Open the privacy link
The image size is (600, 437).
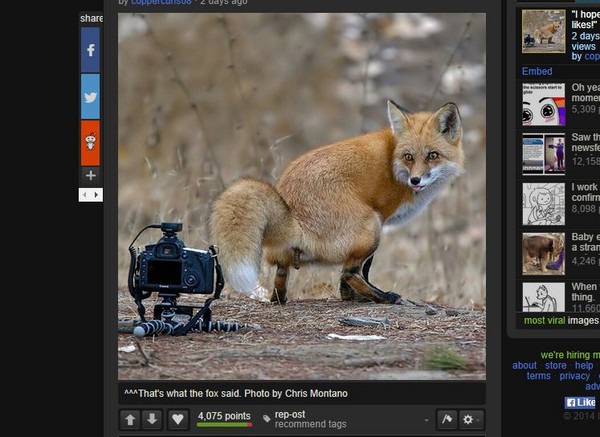pos(574,376)
